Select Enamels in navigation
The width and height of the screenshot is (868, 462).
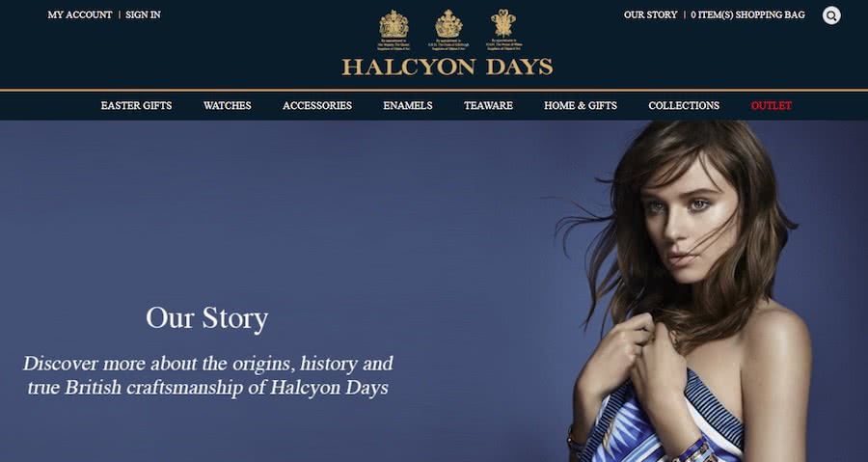[x=408, y=106]
